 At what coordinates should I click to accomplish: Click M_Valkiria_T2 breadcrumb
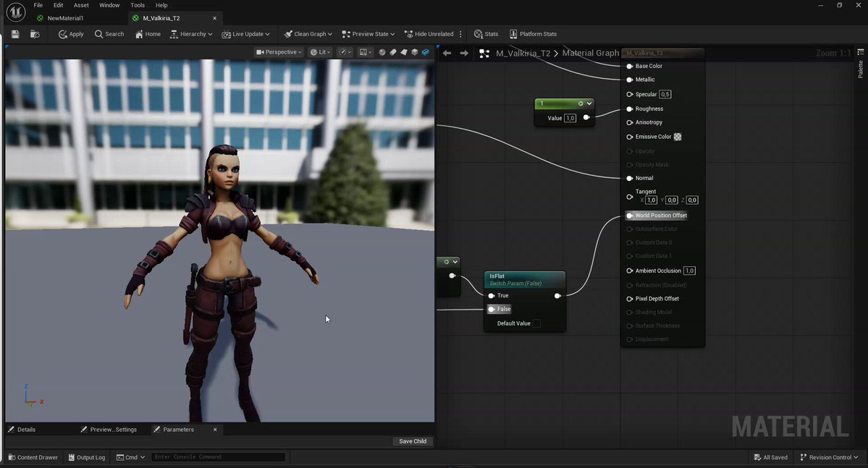[x=523, y=53]
